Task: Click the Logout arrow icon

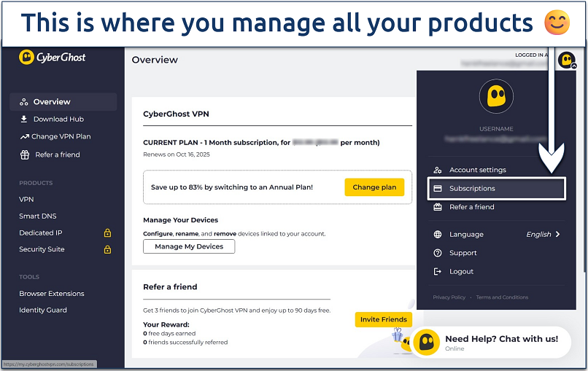Action: [438, 271]
